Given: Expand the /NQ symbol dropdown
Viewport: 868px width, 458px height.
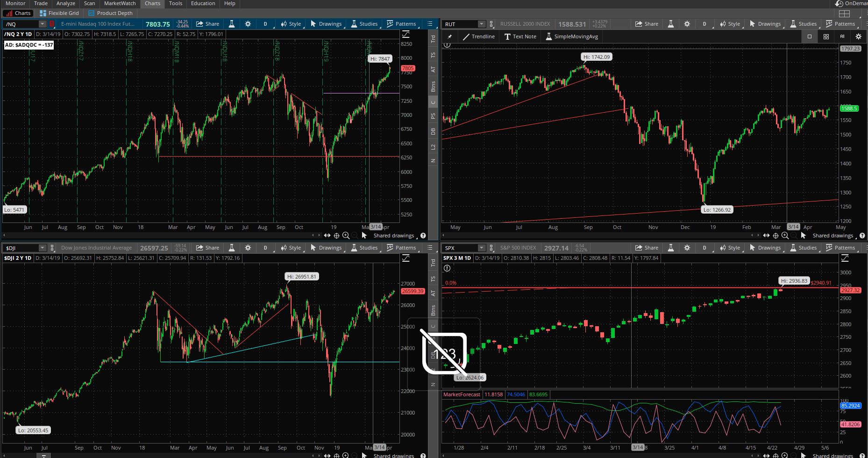Looking at the screenshot, I should pos(42,24).
